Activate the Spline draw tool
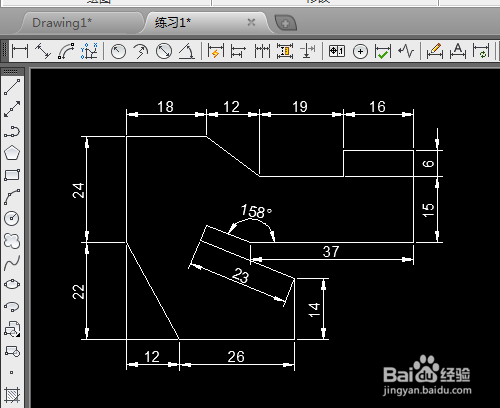500x408 pixels. (x=12, y=263)
